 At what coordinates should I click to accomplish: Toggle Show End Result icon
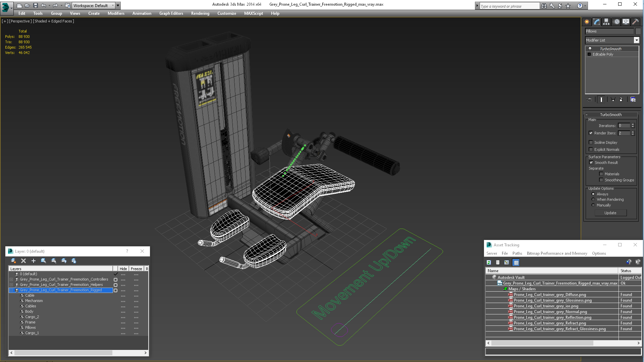[x=601, y=100]
